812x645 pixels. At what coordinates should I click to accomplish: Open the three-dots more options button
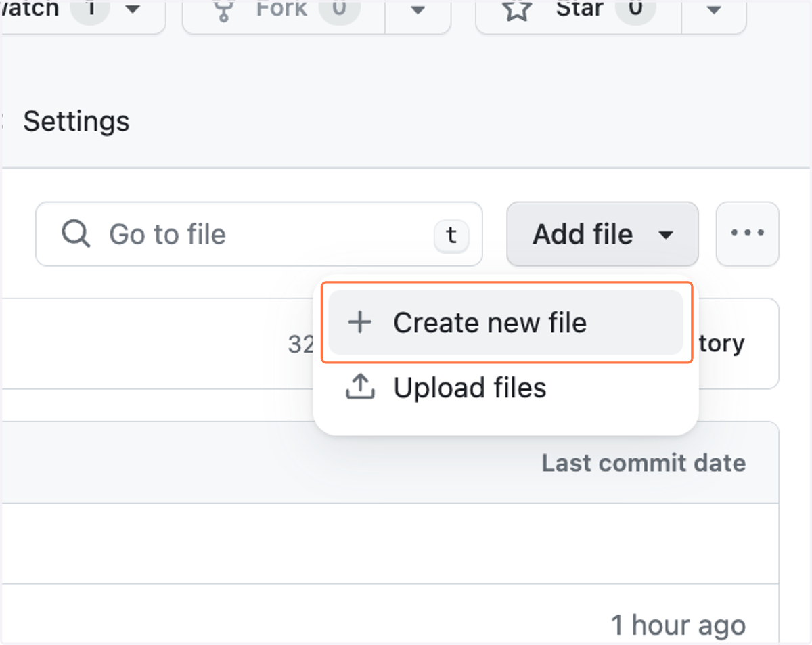click(748, 234)
